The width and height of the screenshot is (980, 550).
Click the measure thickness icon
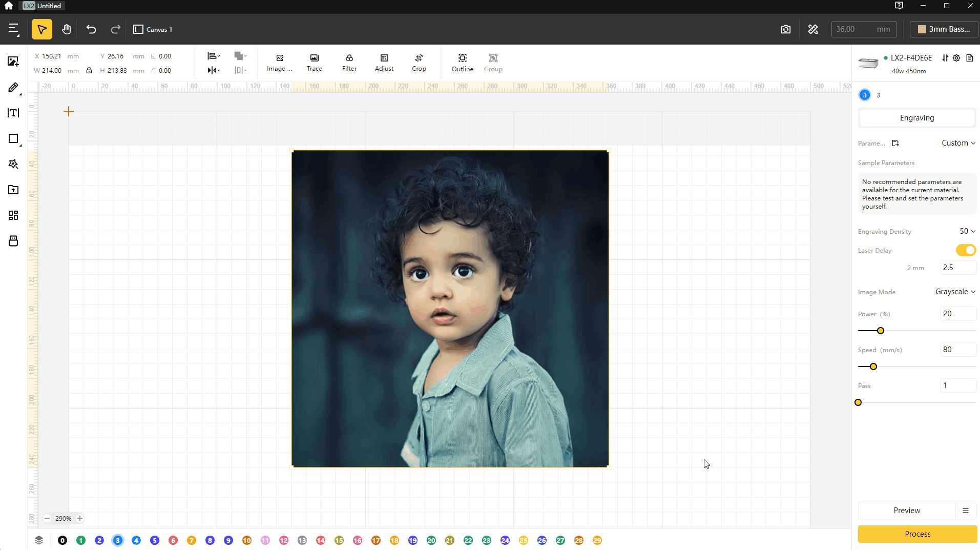coord(813,29)
